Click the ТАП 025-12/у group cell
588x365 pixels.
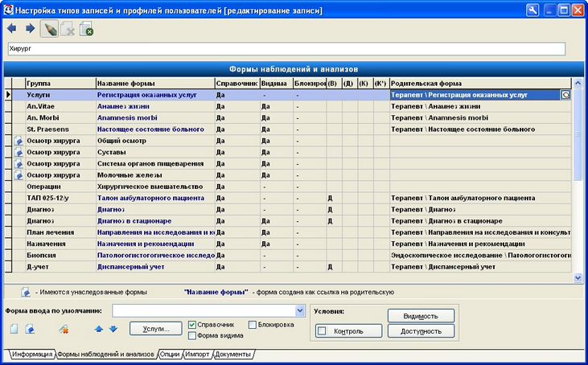[x=60, y=198]
